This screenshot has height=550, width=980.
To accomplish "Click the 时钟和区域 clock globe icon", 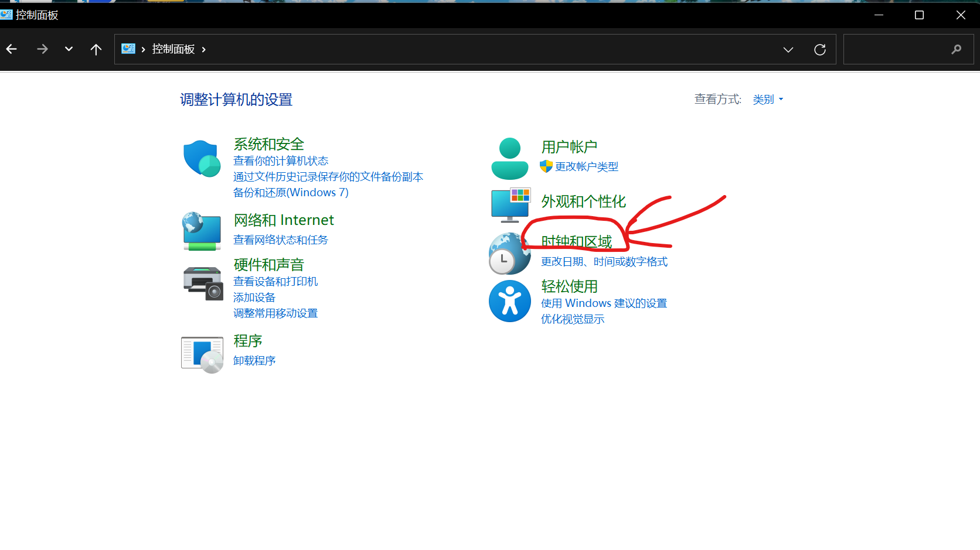I will pyautogui.click(x=509, y=254).
